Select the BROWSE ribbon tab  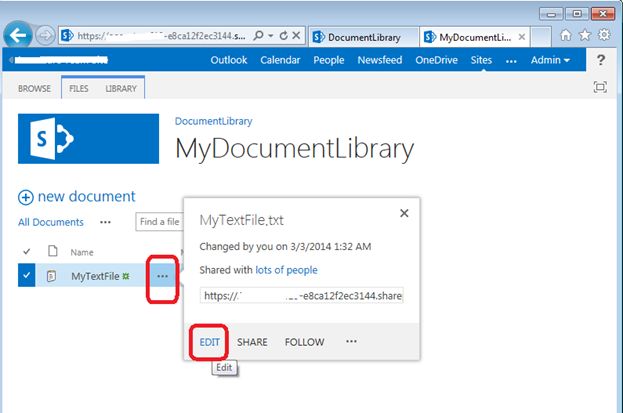[x=34, y=89]
